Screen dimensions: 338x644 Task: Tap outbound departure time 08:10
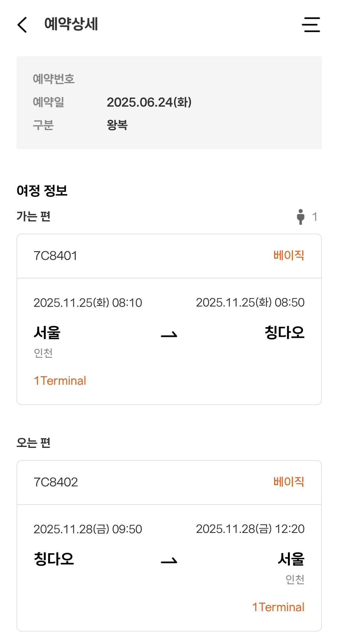tap(127, 303)
